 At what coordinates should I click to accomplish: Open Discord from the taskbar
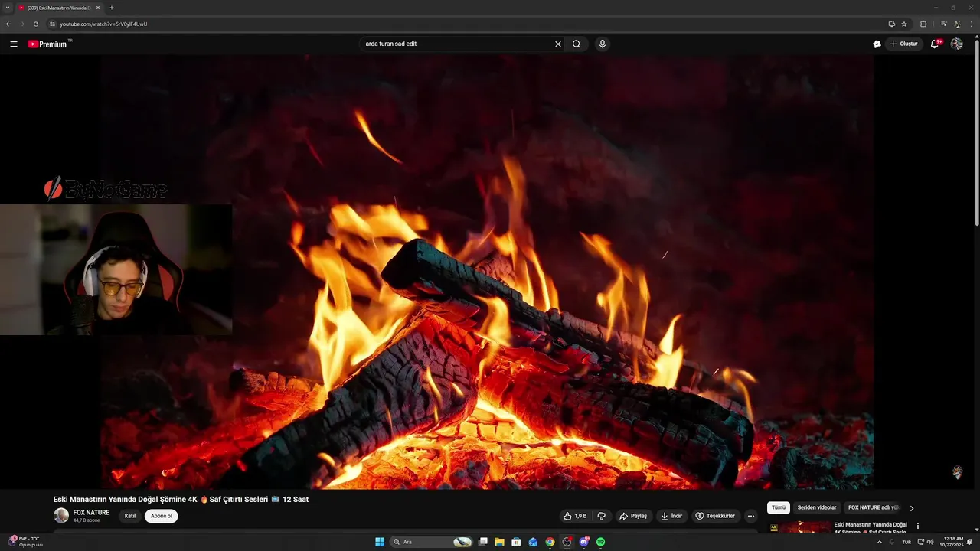point(584,542)
